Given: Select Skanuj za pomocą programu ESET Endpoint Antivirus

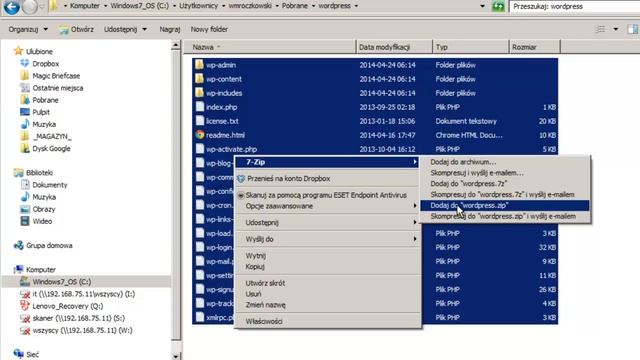Looking at the screenshot, I should (328, 196).
